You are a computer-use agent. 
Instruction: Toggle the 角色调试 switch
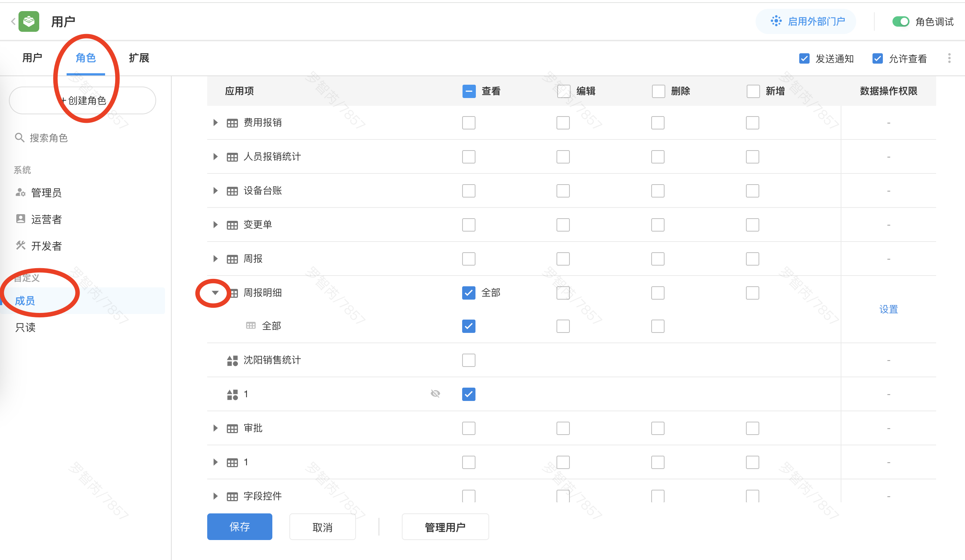point(900,21)
